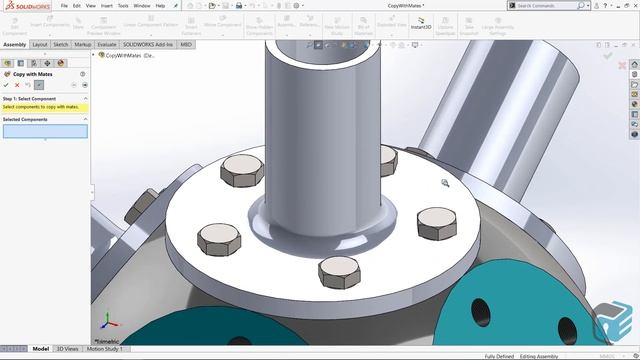Cancel Copy with Mates with red X
The image size is (640, 360).
coord(17,85)
